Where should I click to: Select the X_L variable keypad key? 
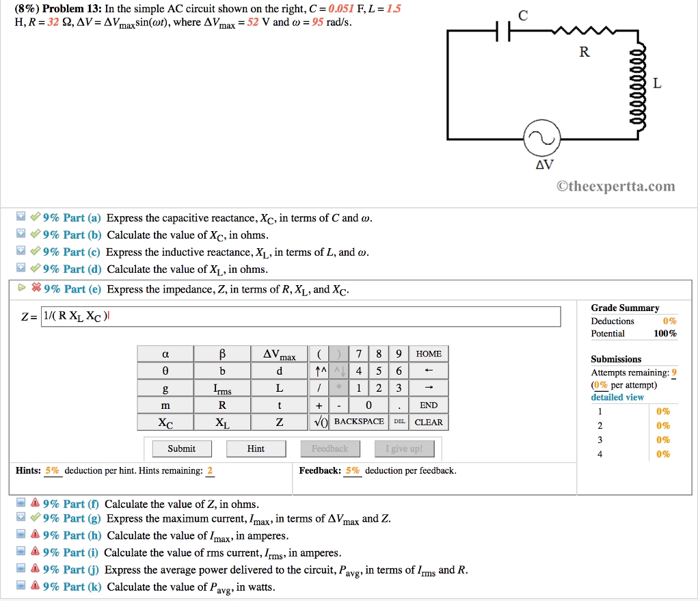tap(221, 422)
